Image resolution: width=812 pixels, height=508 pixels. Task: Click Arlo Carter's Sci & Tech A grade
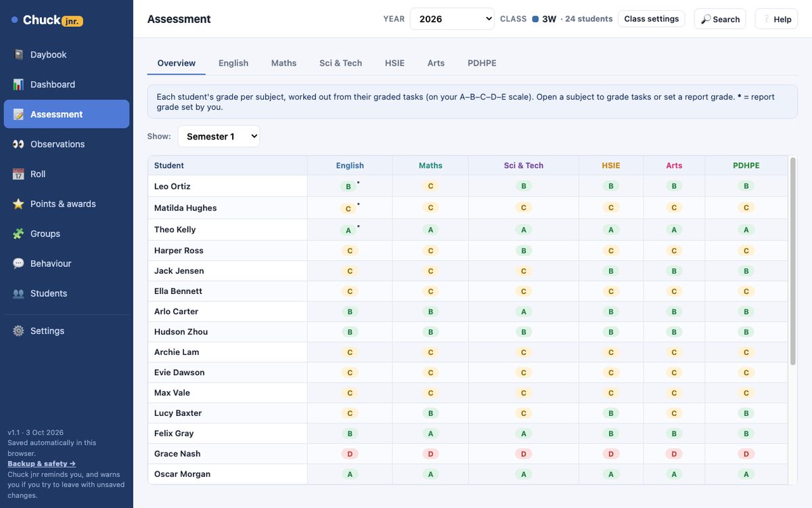click(524, 312)
